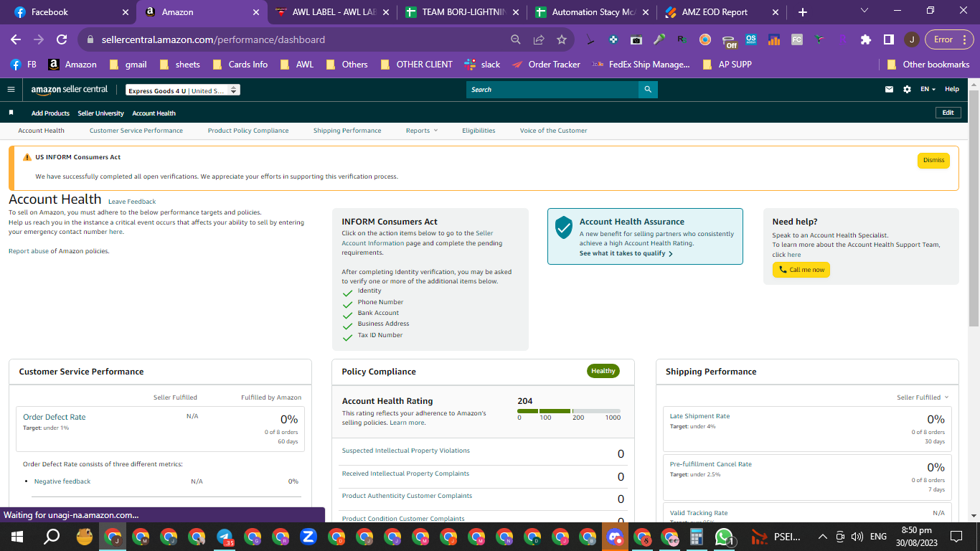Open the Chrome extensions puzzle icon
Image resolution: width=980 pixels, height=551 pixels.
[x=866, y=39]
